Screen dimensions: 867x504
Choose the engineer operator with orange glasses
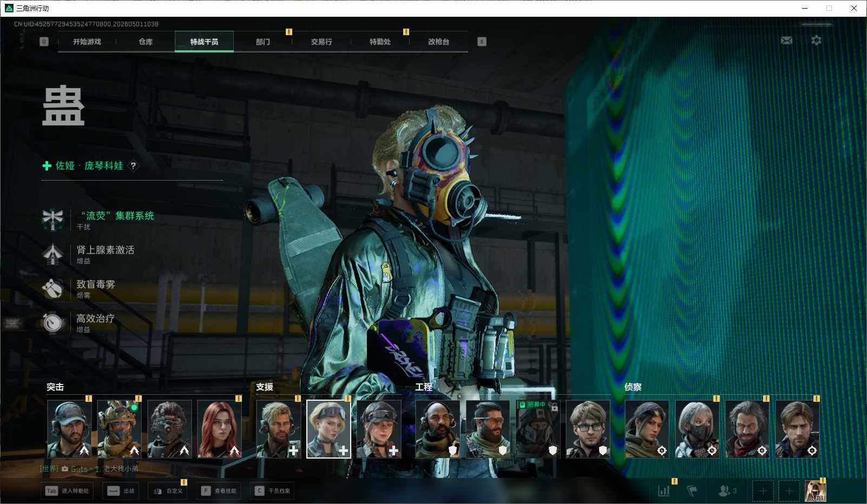click(488, 429)
